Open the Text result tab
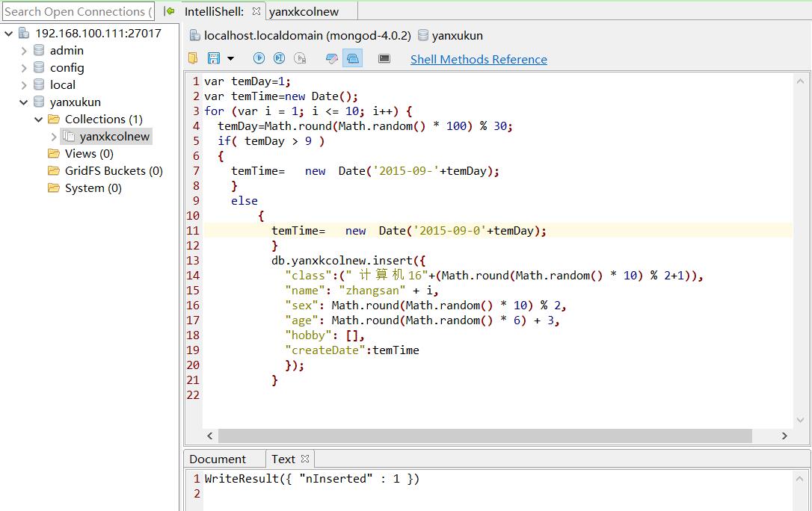The image size is (812, 511). pos(283,459)
